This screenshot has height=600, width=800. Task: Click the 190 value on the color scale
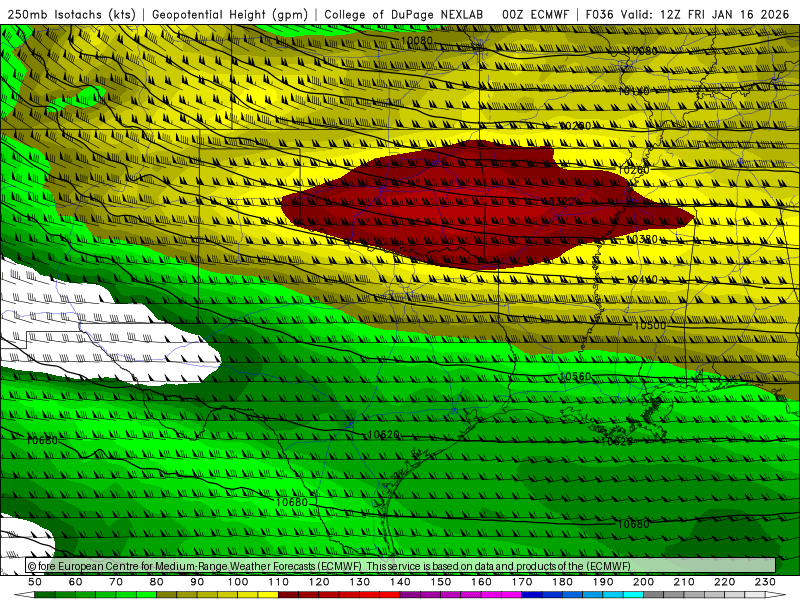coord(603,582)
